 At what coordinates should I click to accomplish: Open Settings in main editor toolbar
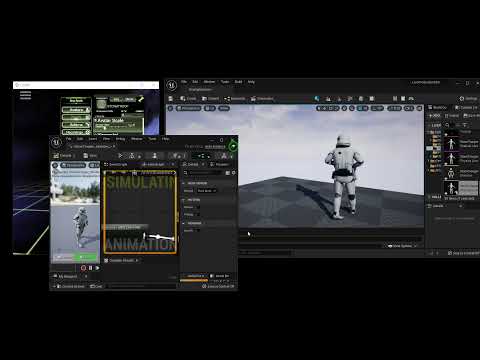pos(468,99)
